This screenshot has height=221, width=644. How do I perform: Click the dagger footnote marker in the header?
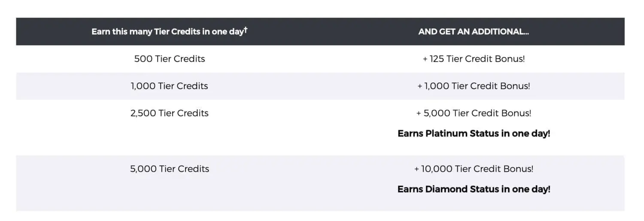(x=246, y=30)
